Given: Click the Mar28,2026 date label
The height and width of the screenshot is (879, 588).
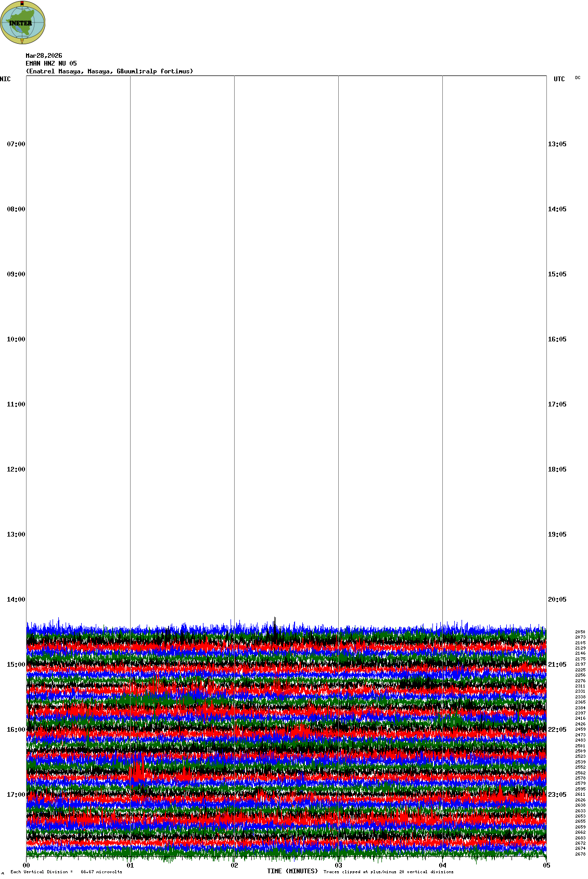Looking at the screenshot, I should (x=44, y=56).
